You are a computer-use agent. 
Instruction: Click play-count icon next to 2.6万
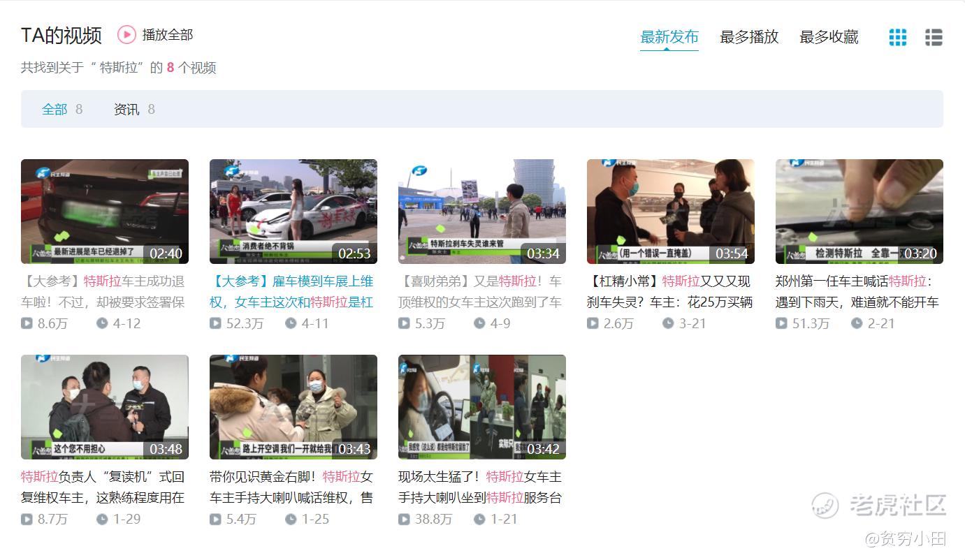(x=593, y=323)
